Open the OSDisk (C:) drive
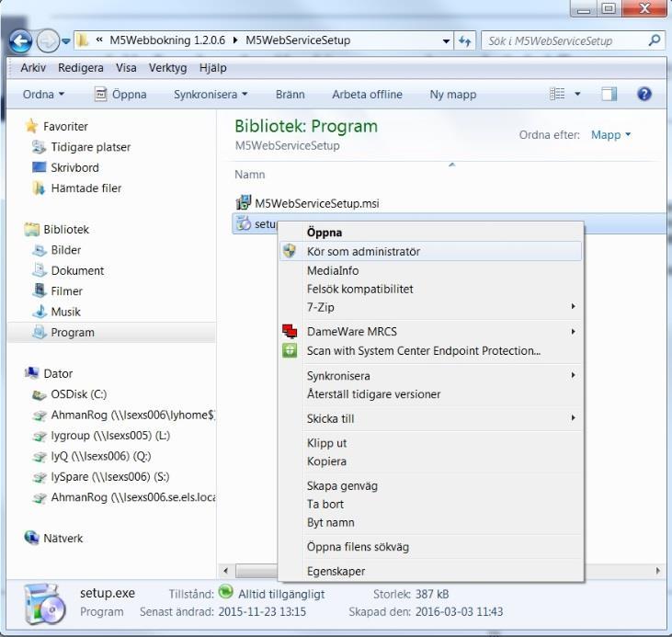Screen dimensions: 672x637 (78, 394)
